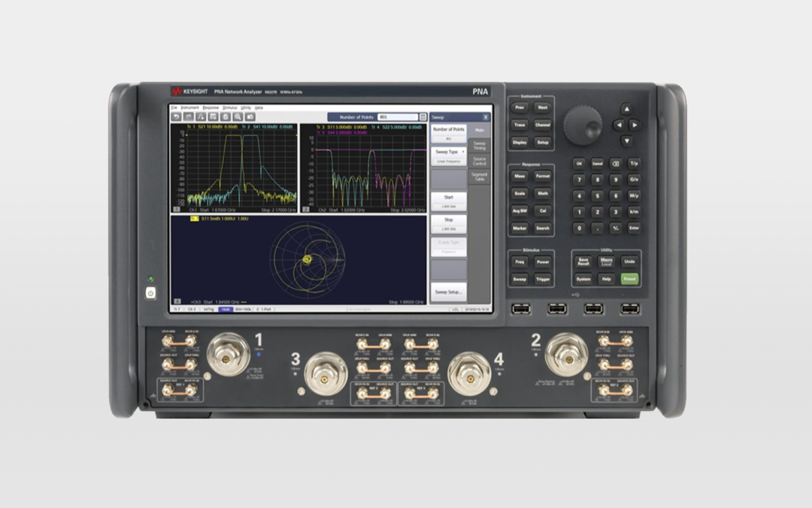Hit the System hardkey
Image resolution: width=812 pixels, height=508 pixels.
[x=583, y=279]
